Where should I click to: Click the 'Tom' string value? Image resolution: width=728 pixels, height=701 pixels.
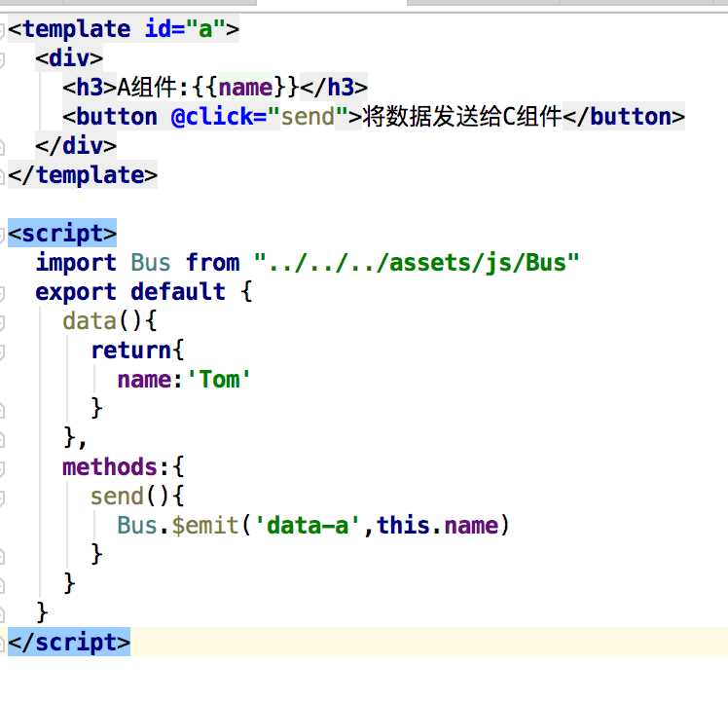pyautogui.click(x=219, y=380)
